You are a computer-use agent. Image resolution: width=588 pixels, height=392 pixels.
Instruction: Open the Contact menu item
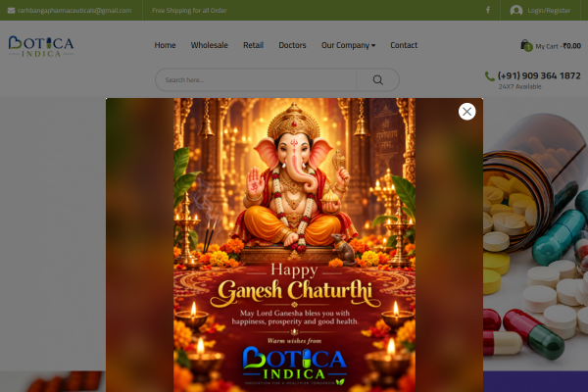(404, 45)
